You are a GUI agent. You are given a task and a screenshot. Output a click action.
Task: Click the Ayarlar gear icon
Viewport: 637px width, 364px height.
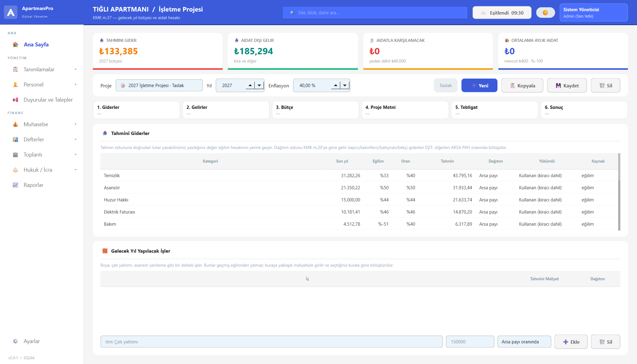point(15,341)
